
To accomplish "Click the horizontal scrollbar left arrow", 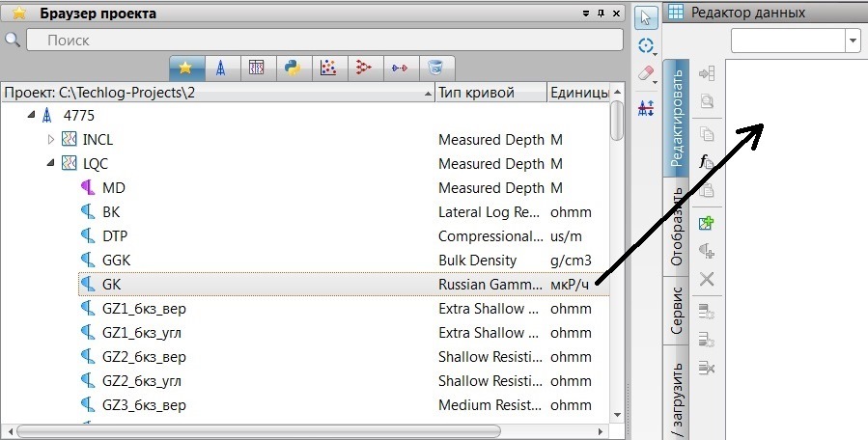I will 10,431.
